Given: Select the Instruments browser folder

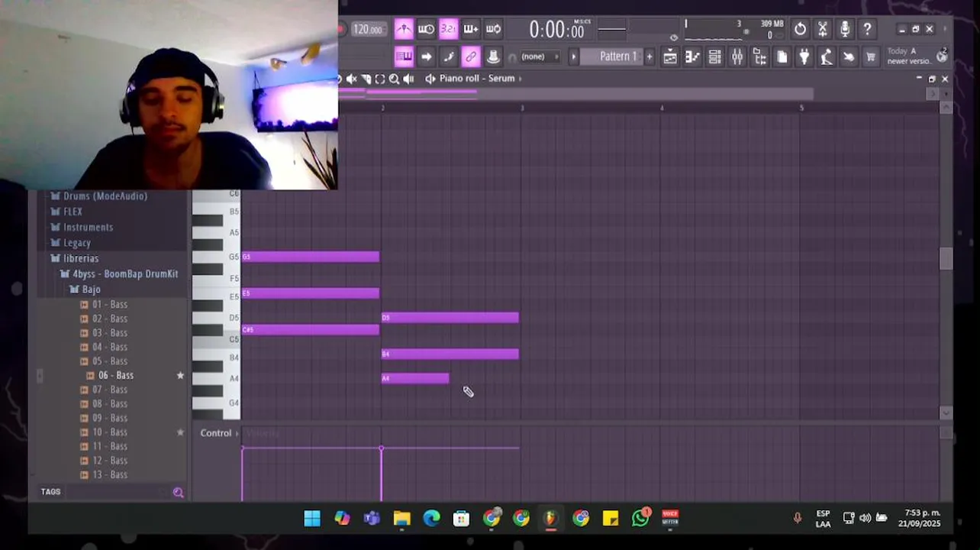Looking at the screenshot, I should (x=82, y=227).
